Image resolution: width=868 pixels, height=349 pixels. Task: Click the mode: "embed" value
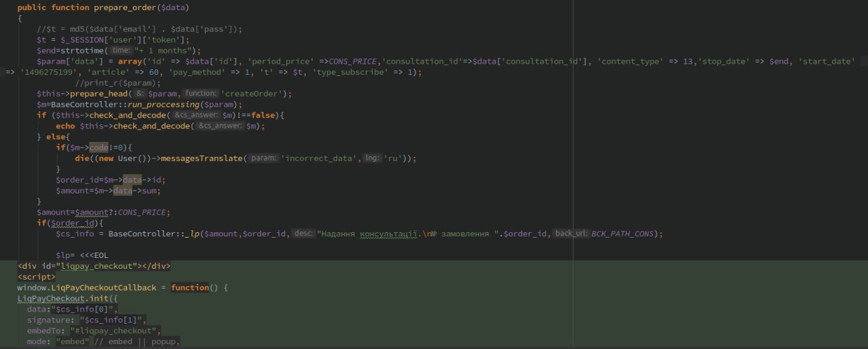pyautogui.click(x=73, y=342)
